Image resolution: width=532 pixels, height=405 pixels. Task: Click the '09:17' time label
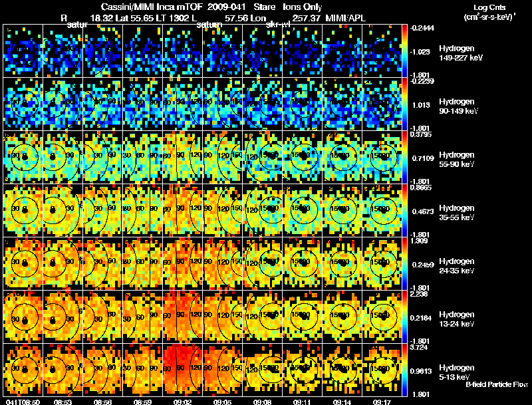(x=382, y=402)
